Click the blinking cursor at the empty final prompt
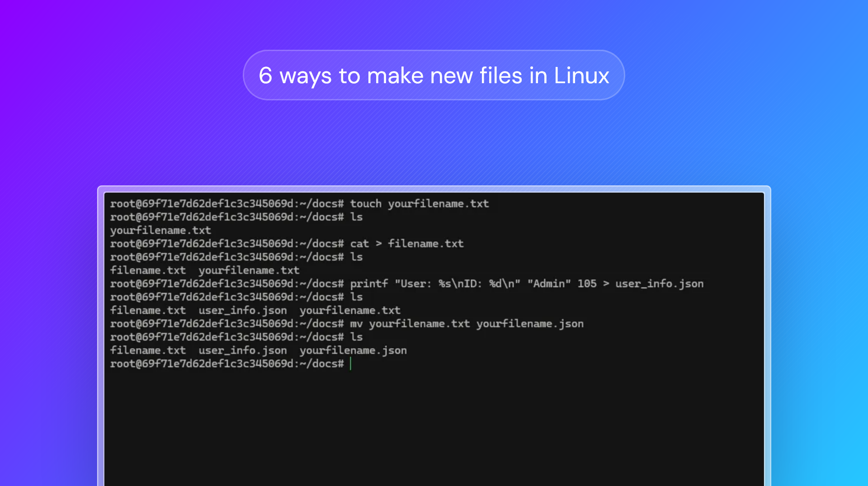 (351, 364)
